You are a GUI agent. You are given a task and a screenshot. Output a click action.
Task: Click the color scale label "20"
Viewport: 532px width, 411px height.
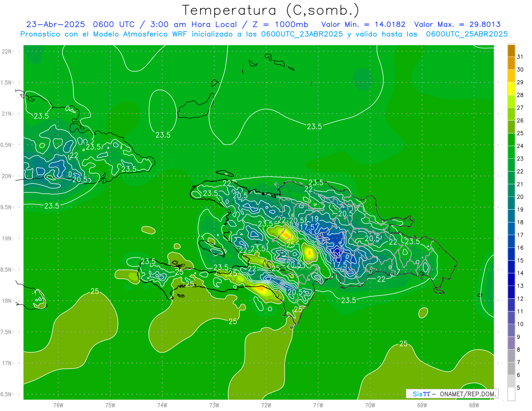pyautogui.click(x=520, y=197)
